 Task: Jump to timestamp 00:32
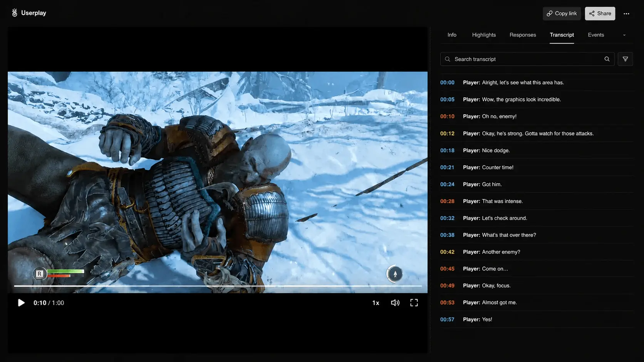click(x=447, y=218)
